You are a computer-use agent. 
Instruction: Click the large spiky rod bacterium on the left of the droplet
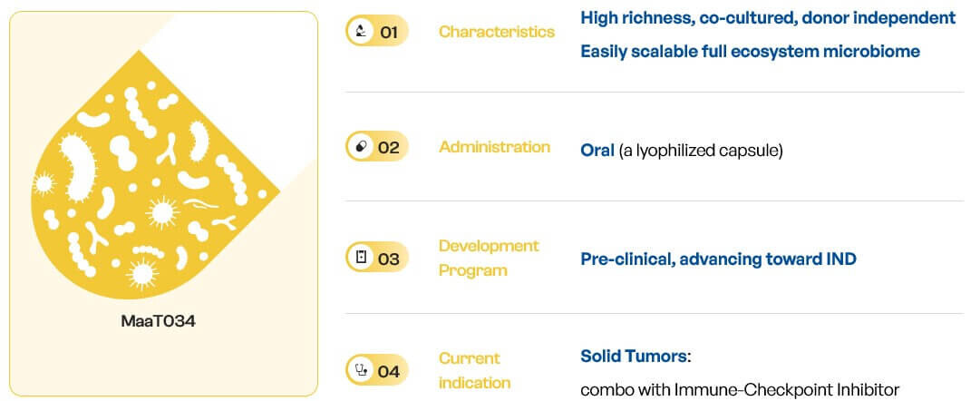[77, 169]
